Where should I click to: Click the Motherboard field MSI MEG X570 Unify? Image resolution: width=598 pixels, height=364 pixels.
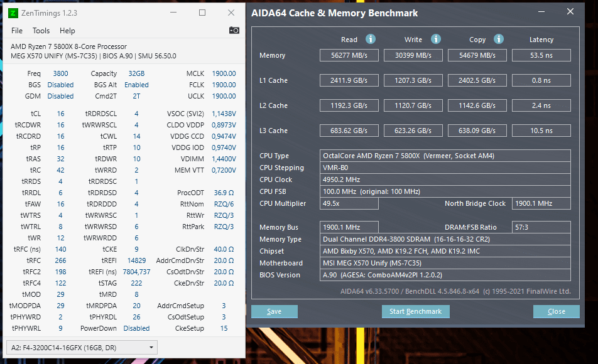(x=445, y=263)
